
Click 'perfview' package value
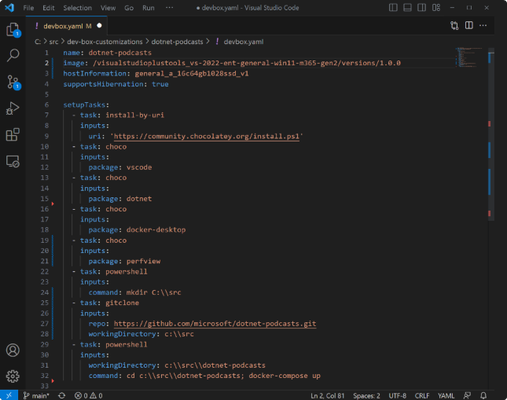[x=143, y=261]
